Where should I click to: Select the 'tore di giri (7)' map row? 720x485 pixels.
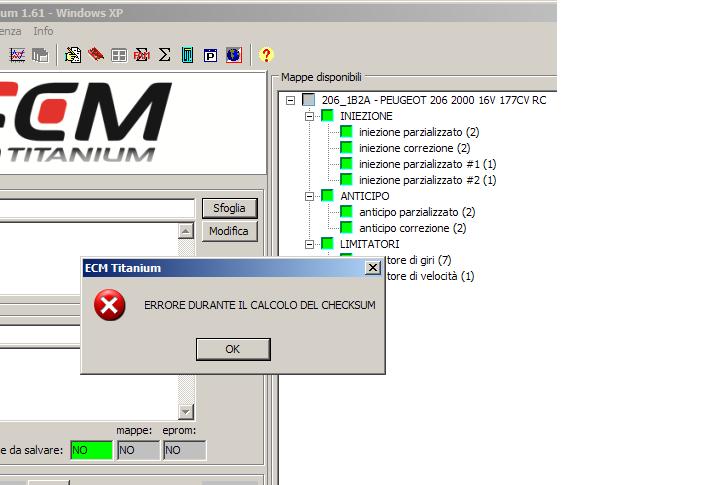[419, 260]
